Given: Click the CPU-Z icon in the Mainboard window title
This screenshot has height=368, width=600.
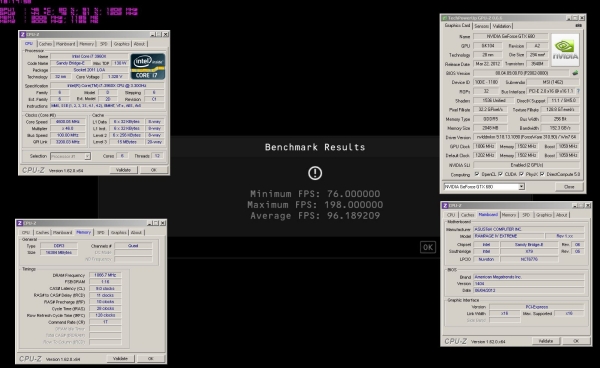Looking at the screenshot, I should click(445, 205).
